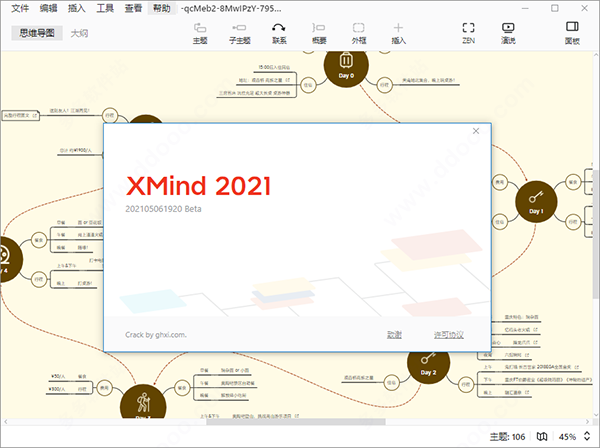Open the 帮助 (Help) menu
The height and width of the screenshot is (448, 600).
(161, 8)
